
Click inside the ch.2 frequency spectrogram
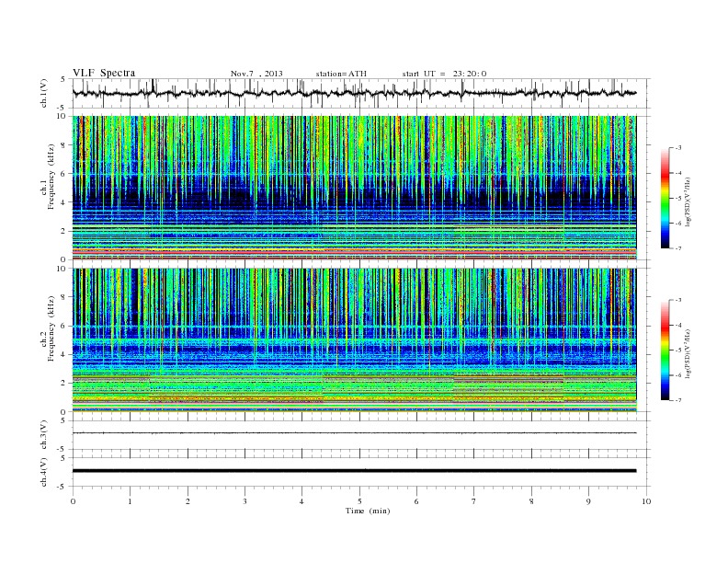[354, 340]
